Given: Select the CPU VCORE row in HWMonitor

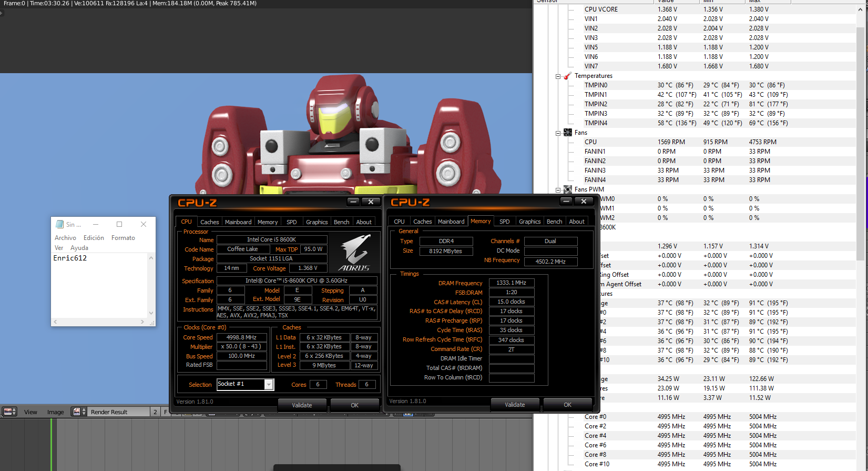Looking at the screenshot, I should tap(694, 9).
